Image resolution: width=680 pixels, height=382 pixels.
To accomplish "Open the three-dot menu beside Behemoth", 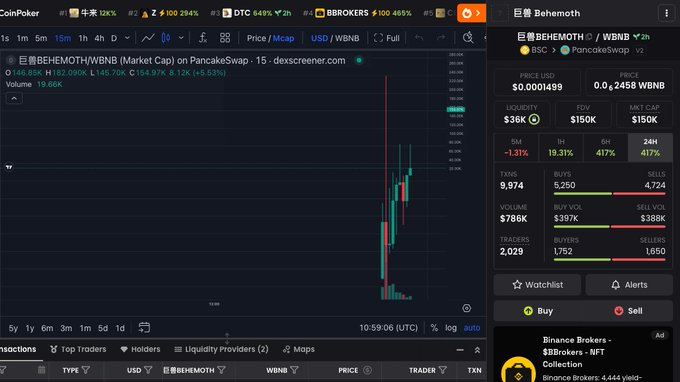I will 667,13.
